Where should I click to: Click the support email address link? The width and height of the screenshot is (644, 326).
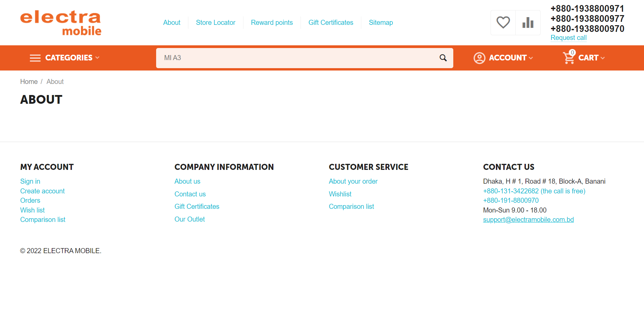click(528, 220)
